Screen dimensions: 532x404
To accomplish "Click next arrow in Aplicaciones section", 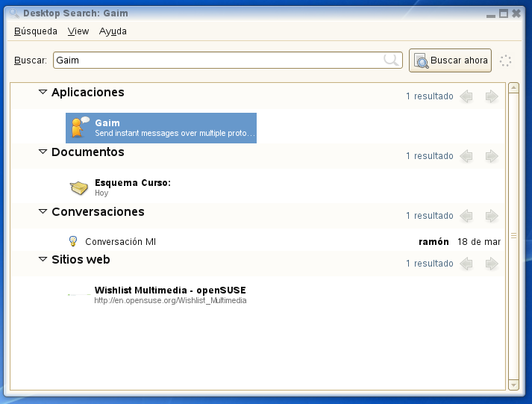I will coord(491,96).
